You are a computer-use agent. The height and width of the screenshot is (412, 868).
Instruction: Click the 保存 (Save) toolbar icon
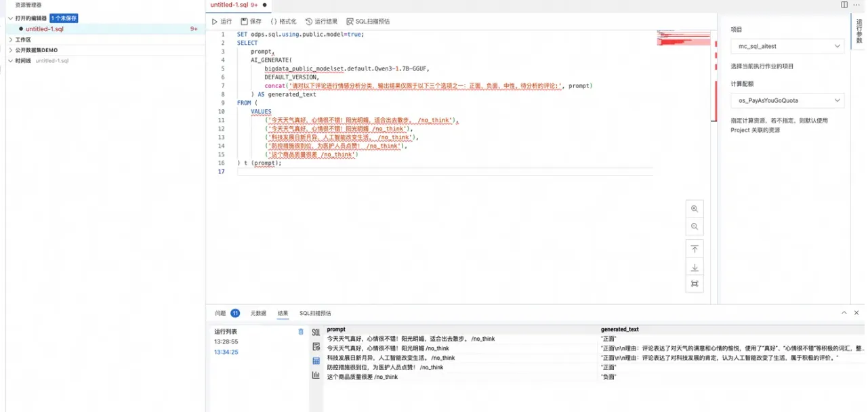click(244, 22)
